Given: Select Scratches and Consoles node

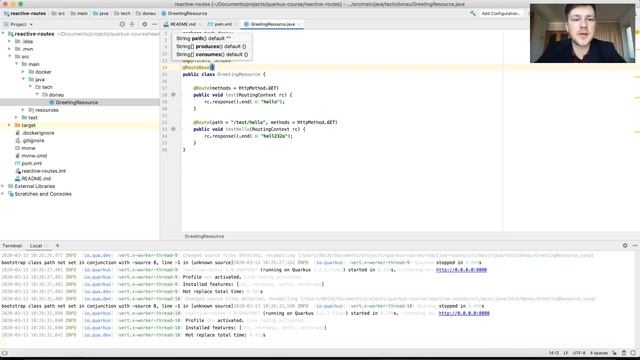Looking at the screenshot, I should point(43,194).
